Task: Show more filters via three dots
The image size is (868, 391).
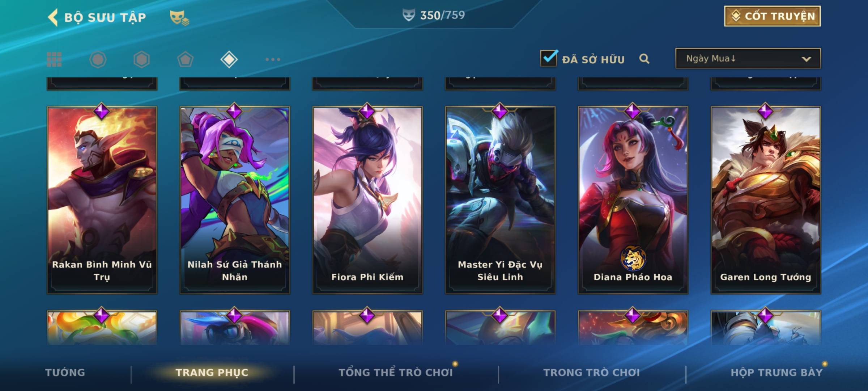Action: [x=273, y=59]
